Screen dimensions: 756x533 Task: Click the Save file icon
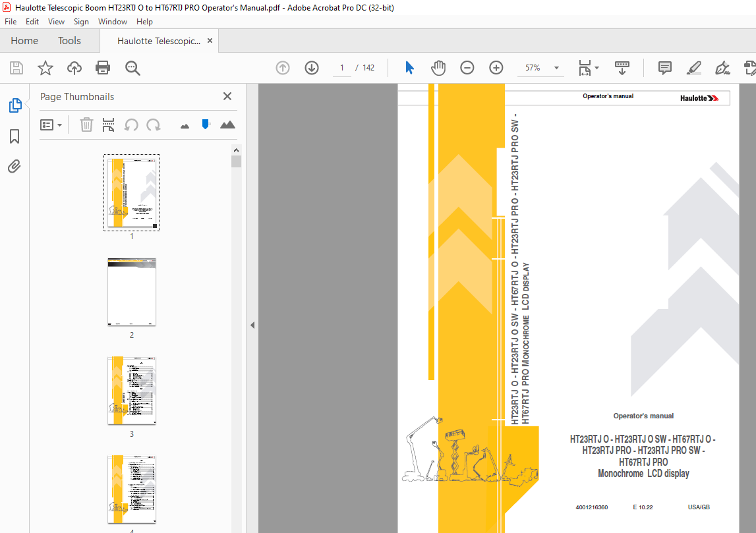coord(16,68)
